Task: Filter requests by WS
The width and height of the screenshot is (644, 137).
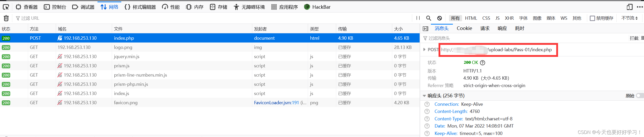Action: [564, 18]
